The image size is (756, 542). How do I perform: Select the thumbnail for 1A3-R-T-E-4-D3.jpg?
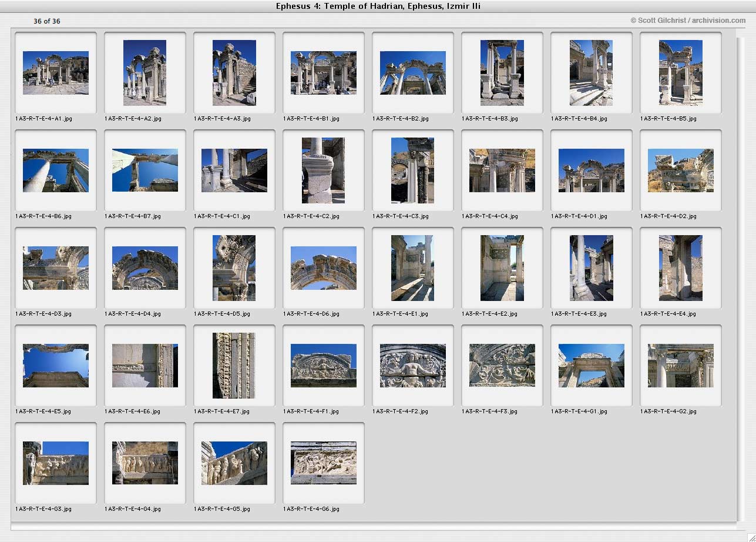tap(56, 268)
